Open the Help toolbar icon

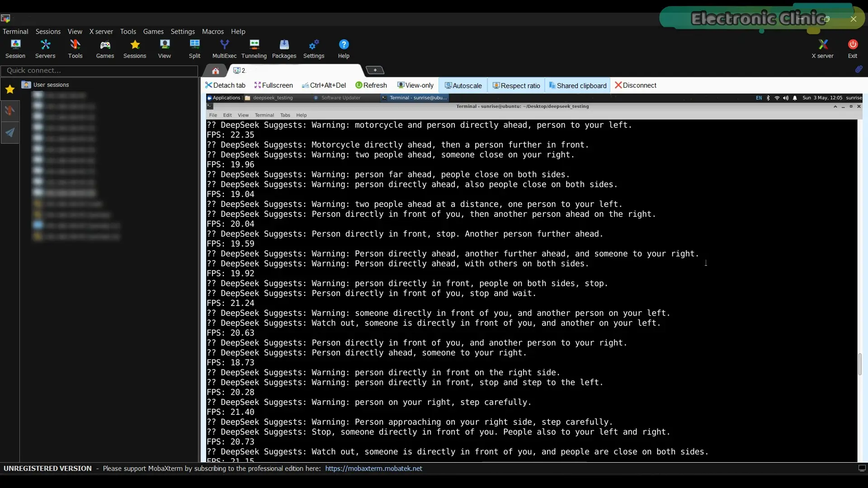coord(344,49)
